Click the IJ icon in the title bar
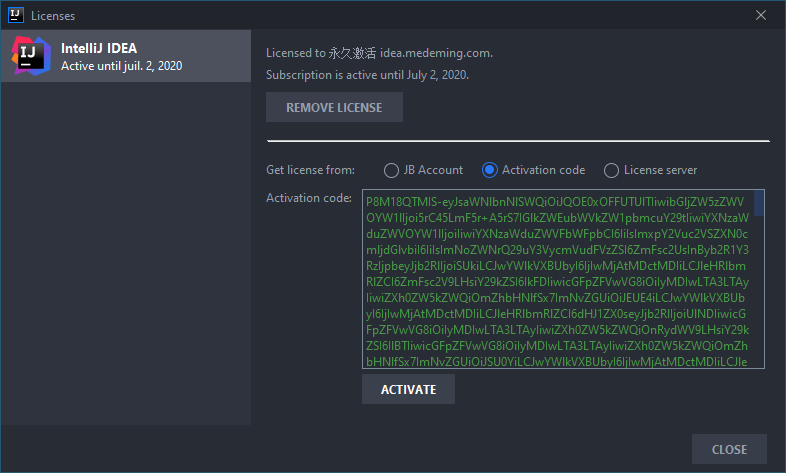Viewport: 786px width, 473px height. (x=16, y=15)
